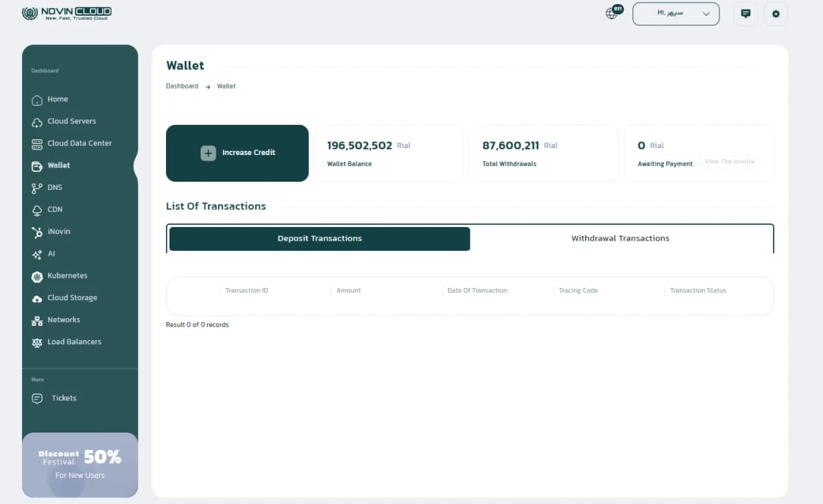Viewport: 823px width, 504px height.
Task: Click the Dashboard breadcrumb link
Action: coord(182,86)
